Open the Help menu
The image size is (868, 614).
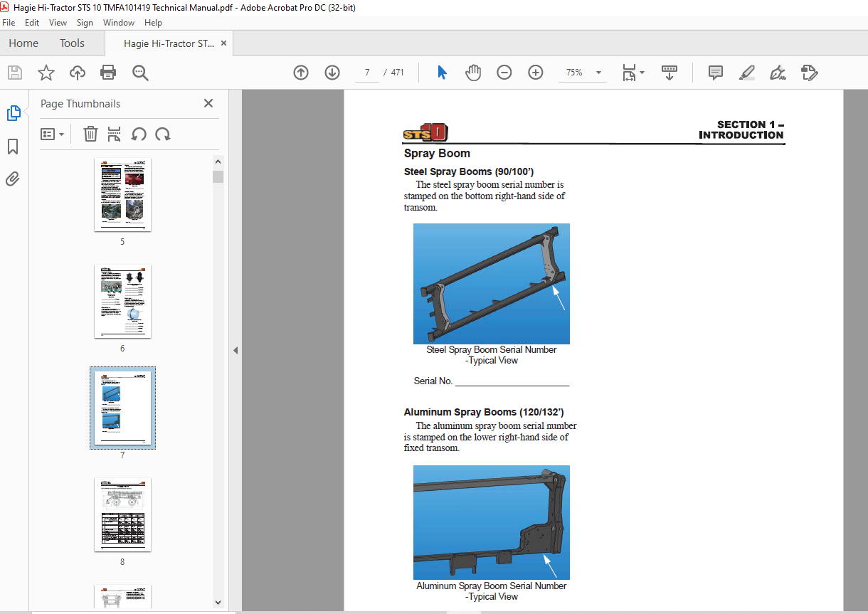click(153, 23)
